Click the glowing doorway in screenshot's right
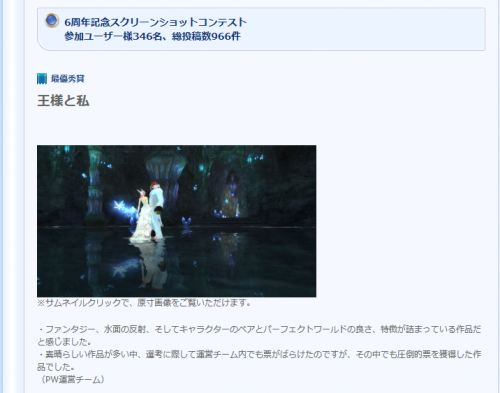 232,194
